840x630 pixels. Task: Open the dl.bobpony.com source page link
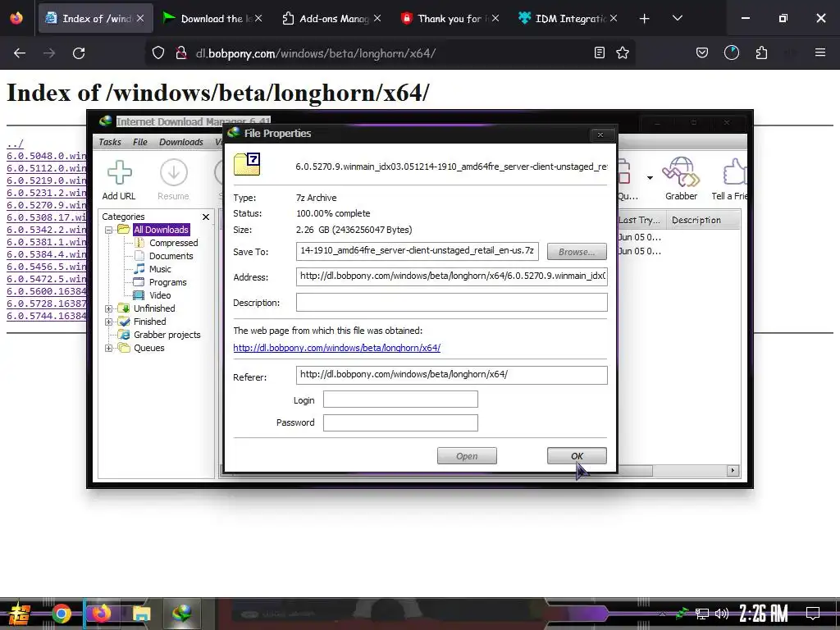[336, 348]
